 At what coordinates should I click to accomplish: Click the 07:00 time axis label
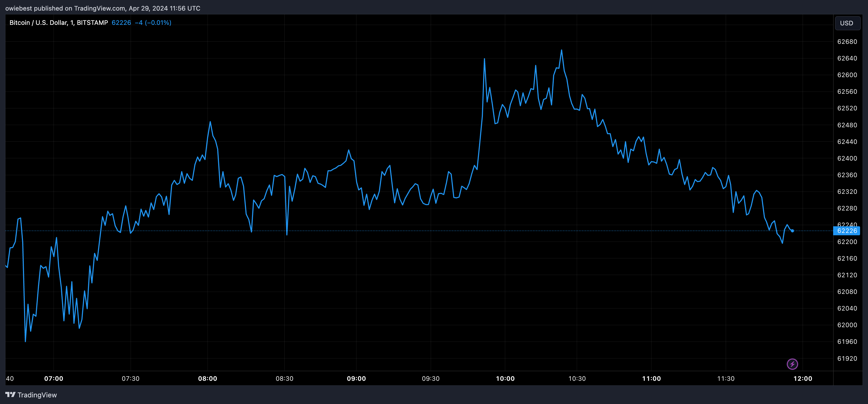[x=54, y=378]
